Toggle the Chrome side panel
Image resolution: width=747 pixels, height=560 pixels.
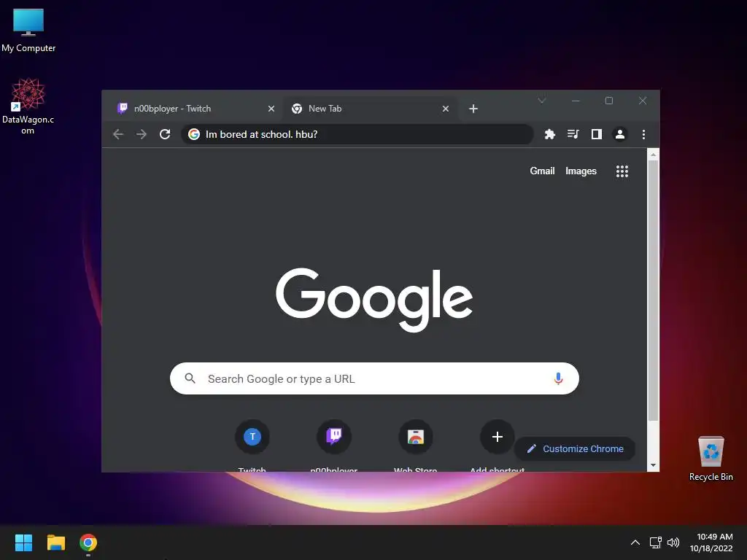[x=597, y=134]
